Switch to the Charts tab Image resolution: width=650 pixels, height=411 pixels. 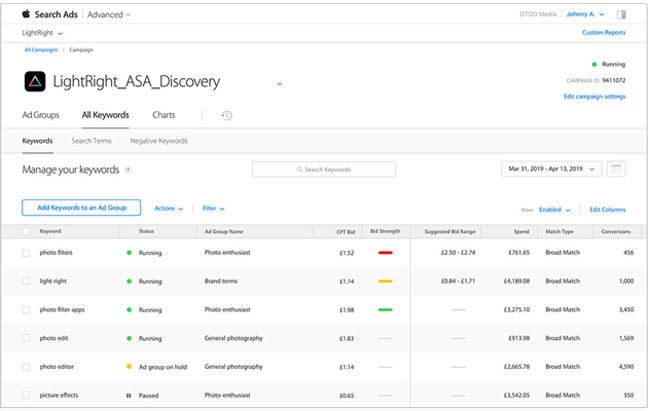pyautogui.click(x=164, y=115)
